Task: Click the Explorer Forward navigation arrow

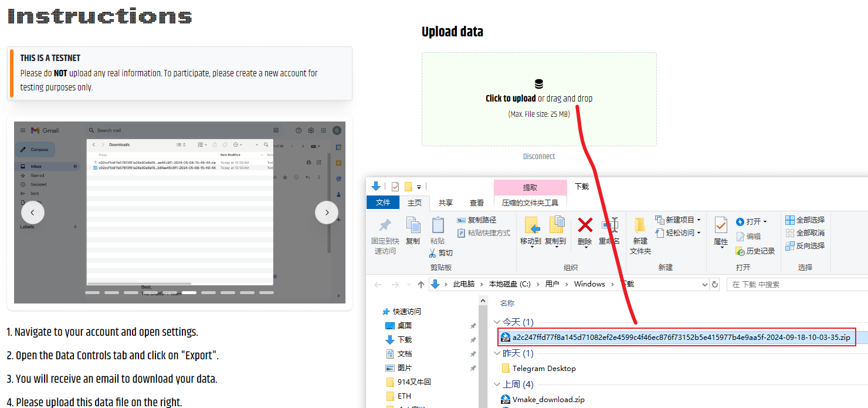Action: coord(394,284)
